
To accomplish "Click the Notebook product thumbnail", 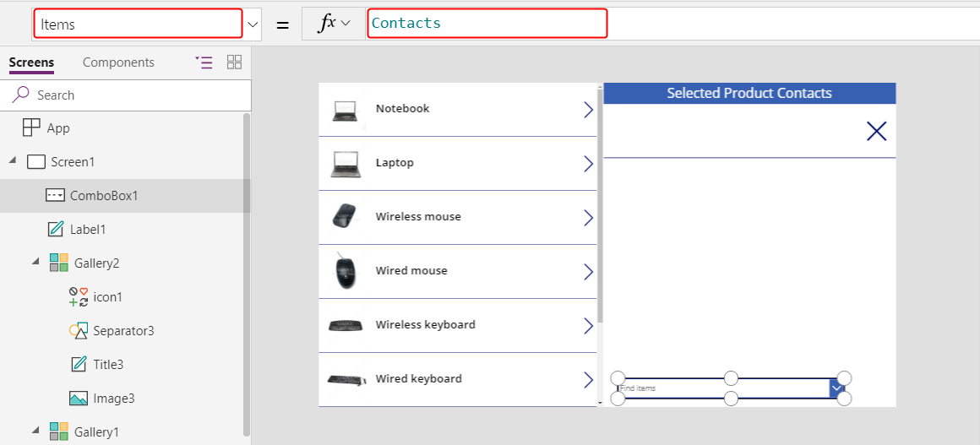I will [345, 111].
